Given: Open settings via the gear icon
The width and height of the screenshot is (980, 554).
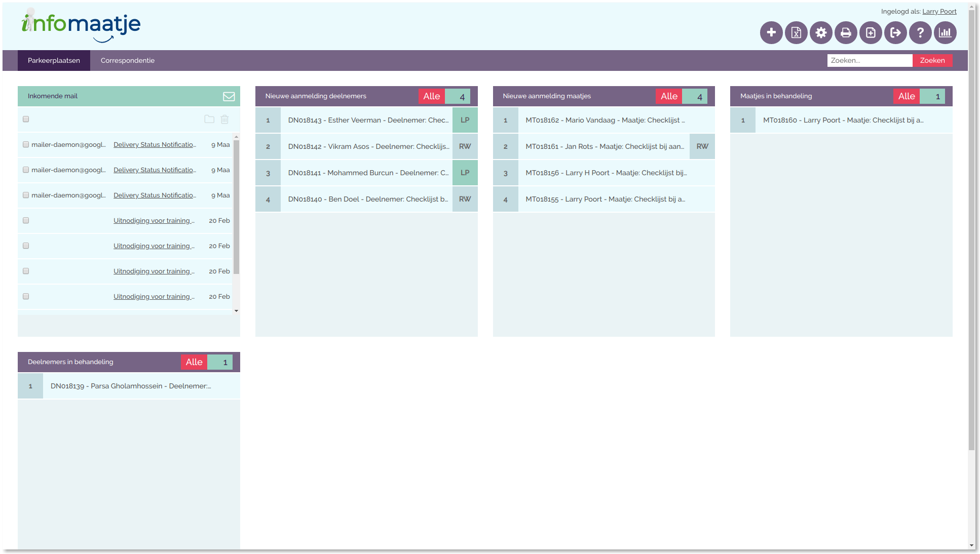Looking at the screenshot, I should coord(821,33).
